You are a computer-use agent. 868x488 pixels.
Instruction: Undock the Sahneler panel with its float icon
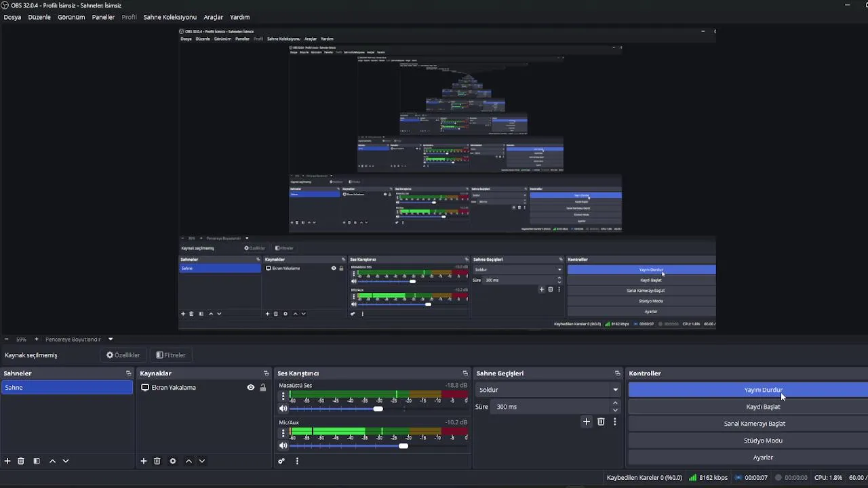pos(128,373)
